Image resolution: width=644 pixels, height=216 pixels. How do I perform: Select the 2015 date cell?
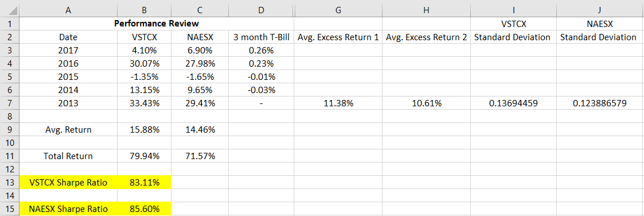click(x=68, y=76)
